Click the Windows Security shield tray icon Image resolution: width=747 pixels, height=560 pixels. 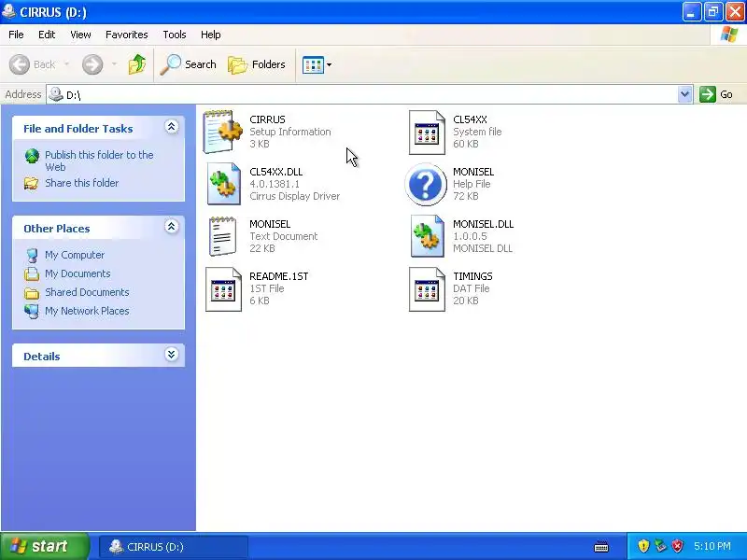click(643, 546)
